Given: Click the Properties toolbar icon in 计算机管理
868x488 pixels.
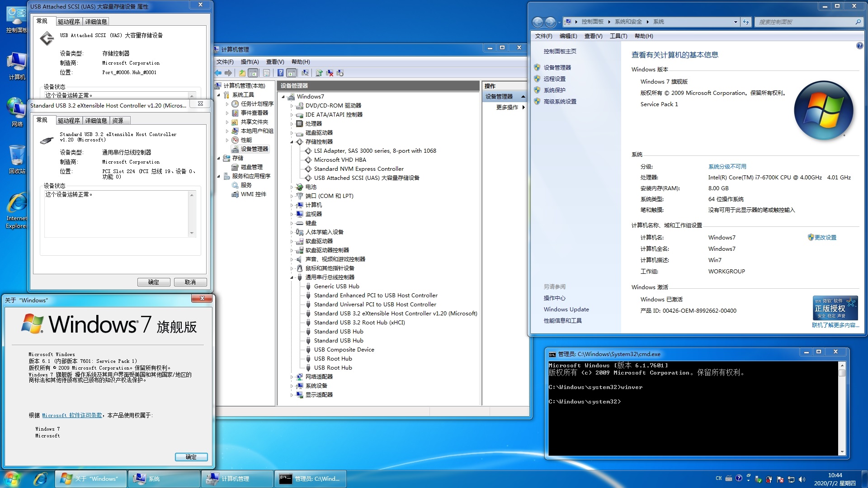Looking at the screenshot, I should [x=266, y=73].
